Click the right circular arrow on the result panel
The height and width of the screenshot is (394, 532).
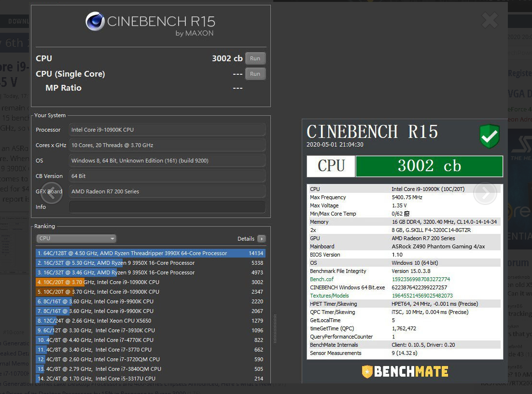point(485,193)
